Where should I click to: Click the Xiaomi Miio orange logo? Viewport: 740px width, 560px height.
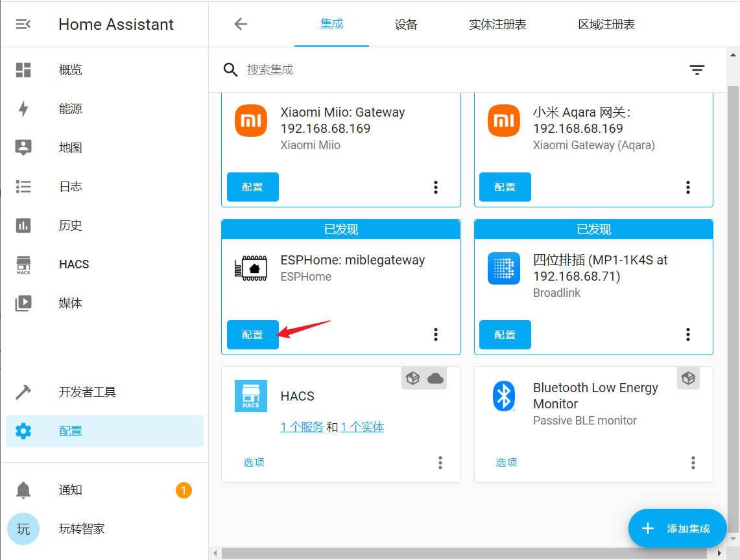pos(251,121)
